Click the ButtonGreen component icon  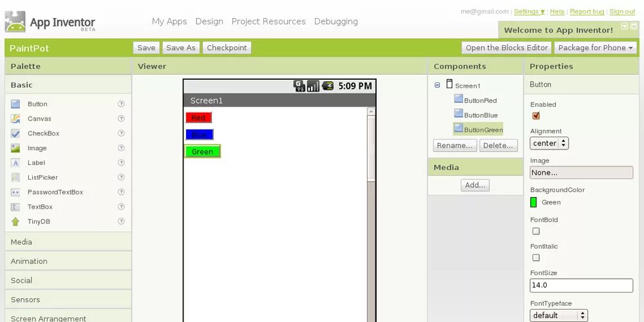tap(459, 128)
